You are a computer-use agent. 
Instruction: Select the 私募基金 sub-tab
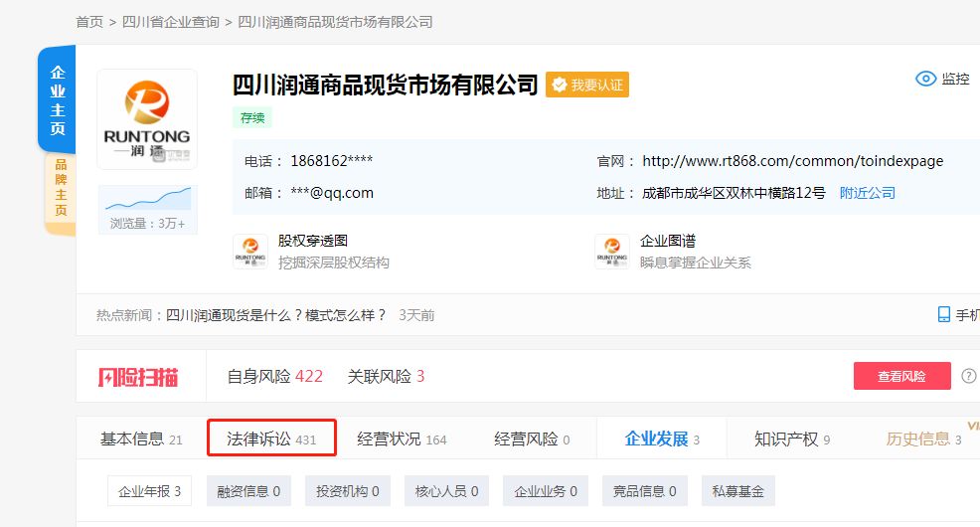(738, 491)
